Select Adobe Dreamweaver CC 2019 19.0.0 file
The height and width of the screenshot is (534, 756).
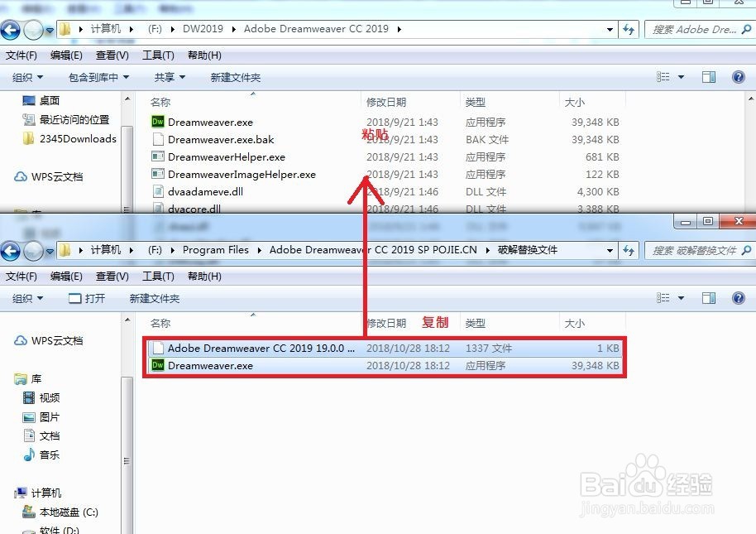tap(261, 349)
